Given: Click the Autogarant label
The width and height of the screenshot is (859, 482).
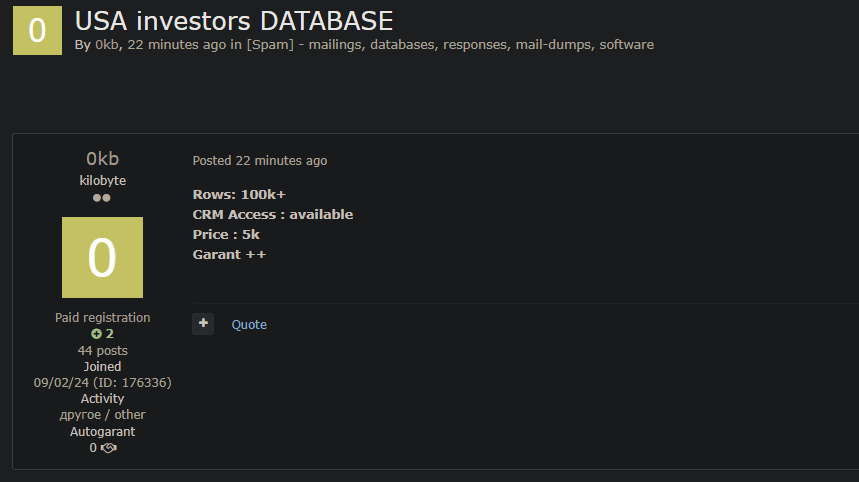Looking at the screenshot, I should (x=102, y=432).
